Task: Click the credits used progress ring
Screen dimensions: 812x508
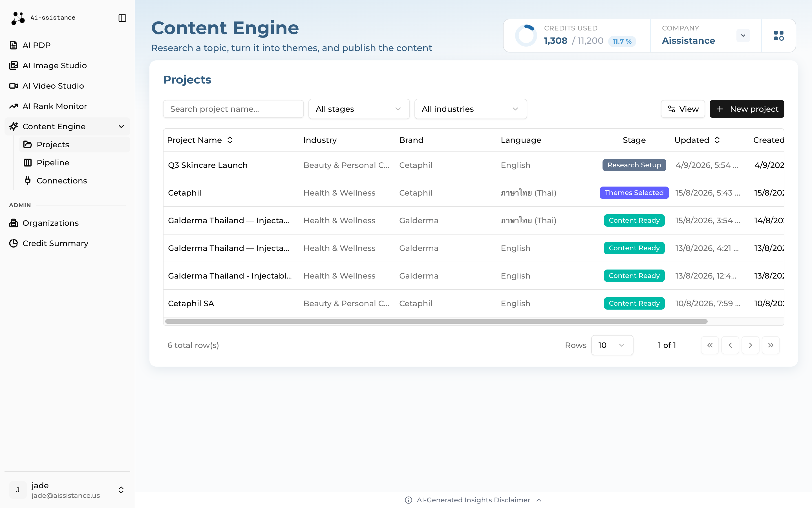Action: (526, 36)
